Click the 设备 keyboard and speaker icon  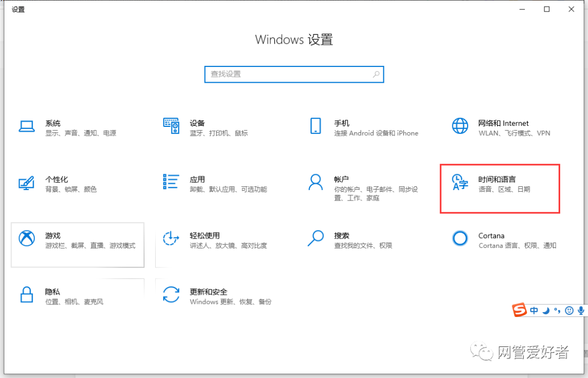pos(171,126)
